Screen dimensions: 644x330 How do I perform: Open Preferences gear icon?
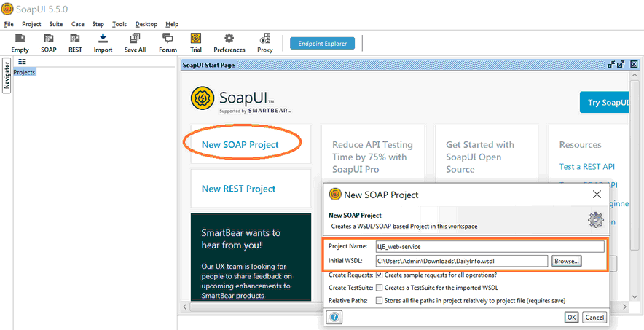pos(229,43)
